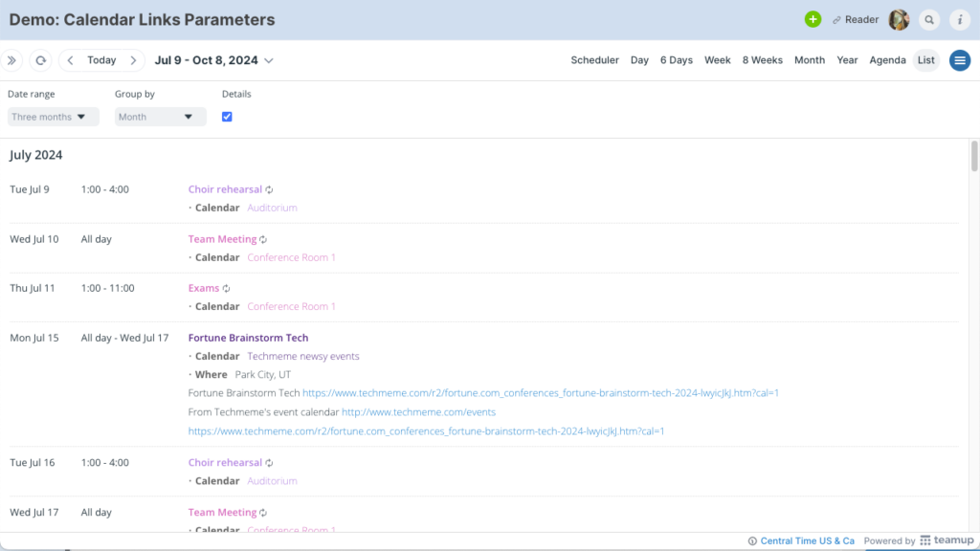980x551 pixels.
Task: Open the Group by dropdown showing Month
Action: (162, 116)
